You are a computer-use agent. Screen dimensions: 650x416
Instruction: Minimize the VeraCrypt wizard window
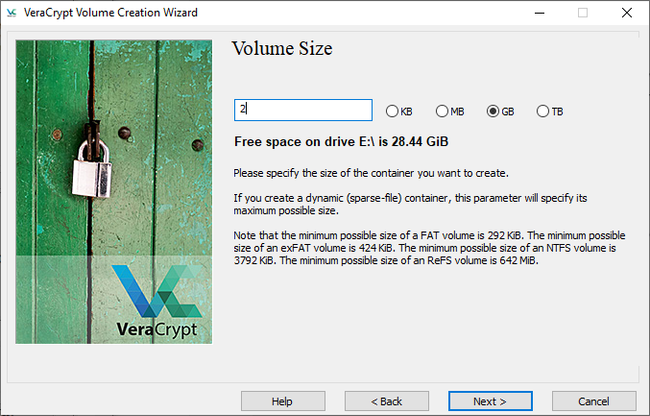click(x=539, y=13)
